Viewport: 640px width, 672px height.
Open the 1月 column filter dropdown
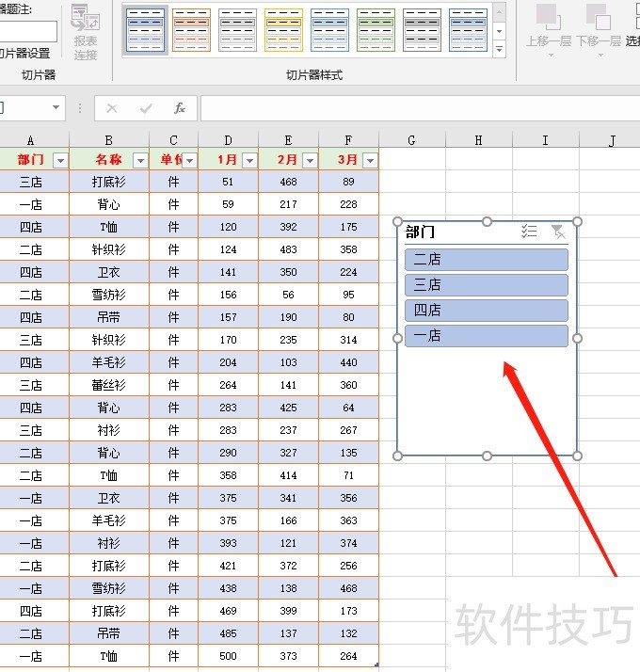249,160
